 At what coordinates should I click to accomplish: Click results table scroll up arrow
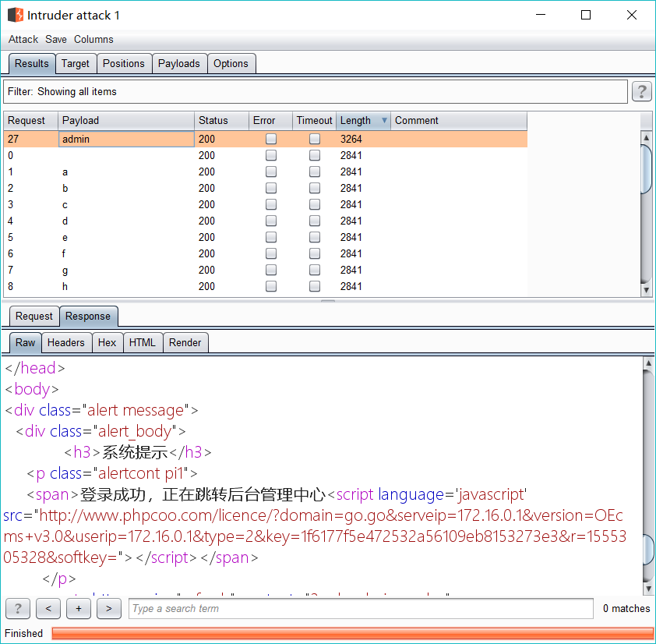pos(646,138)
